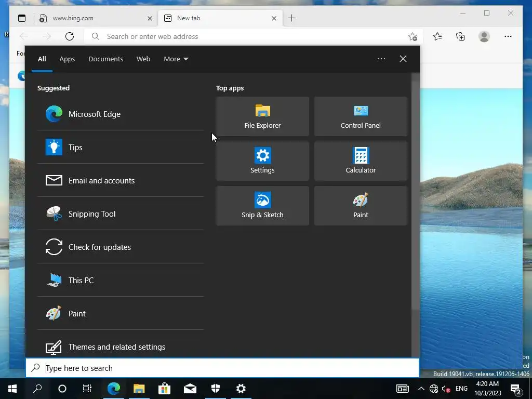The width and height of the screenshot is (532, 399).
Task: Select the New tab tab in Edge
Action: coord(217,18)
